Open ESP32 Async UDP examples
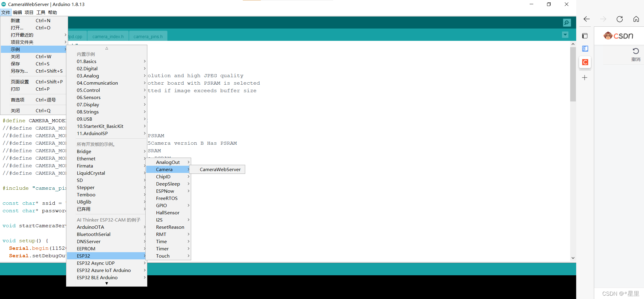 point(107,263)
